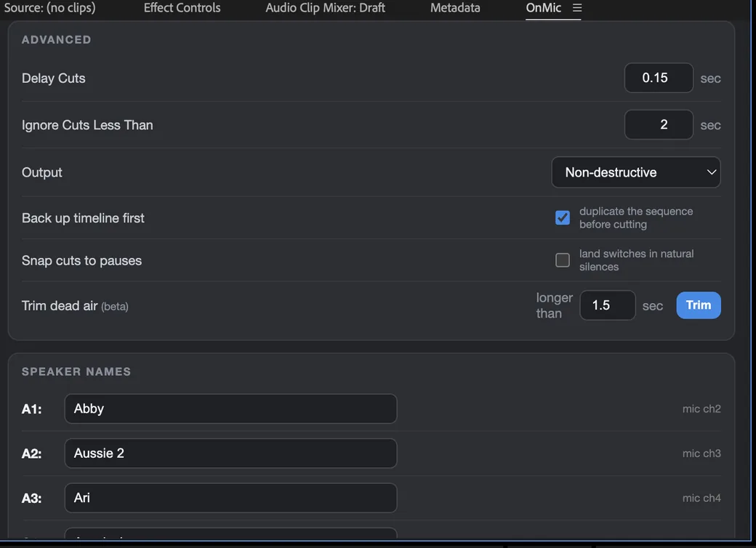Viewport: 756px width, 548px height.
Task: Click the Trim dead air duration field
Action: click(608, 305)
